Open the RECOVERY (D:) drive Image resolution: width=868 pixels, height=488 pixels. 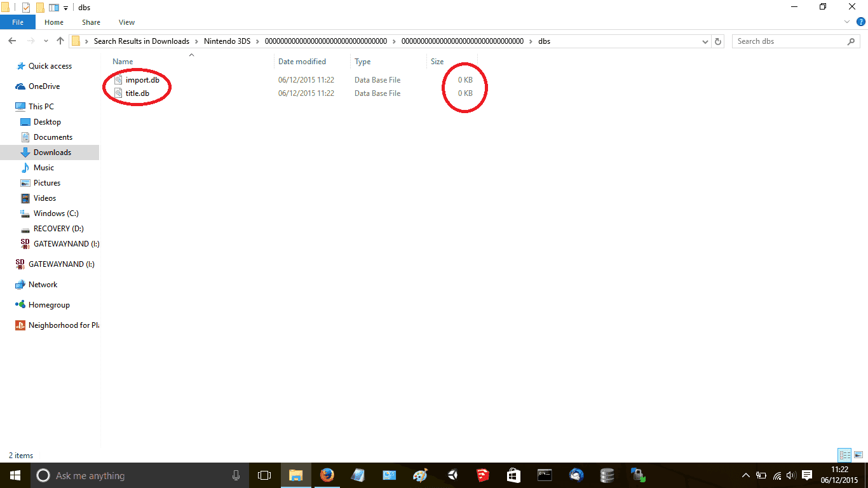pos(58,229)
